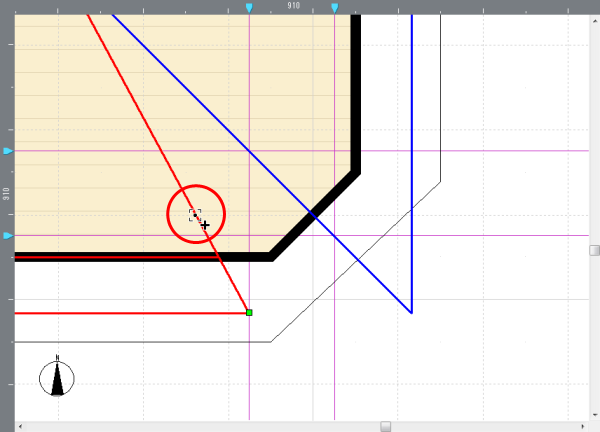Click the 910 dimension on left ruler
600x432 pixels.
[6, 193]
